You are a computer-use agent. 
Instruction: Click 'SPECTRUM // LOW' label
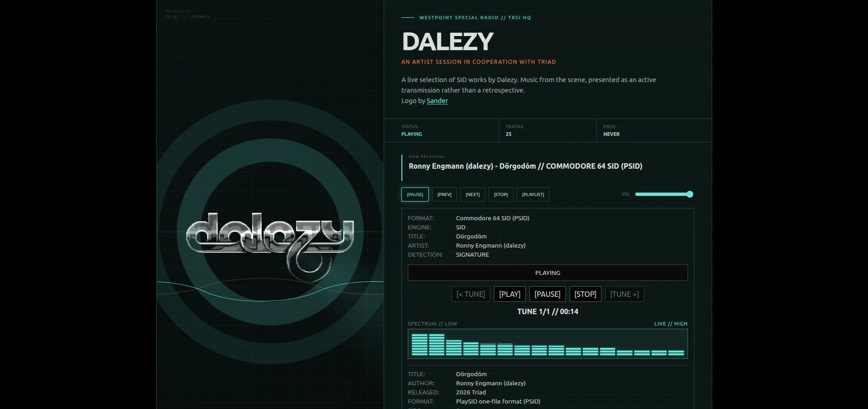click(x=432, y=324)
